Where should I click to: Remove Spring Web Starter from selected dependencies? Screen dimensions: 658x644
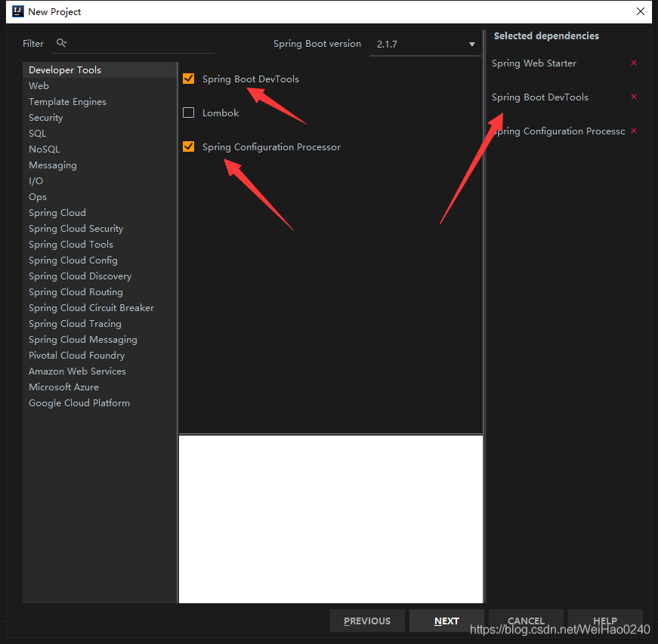[634, 63]
